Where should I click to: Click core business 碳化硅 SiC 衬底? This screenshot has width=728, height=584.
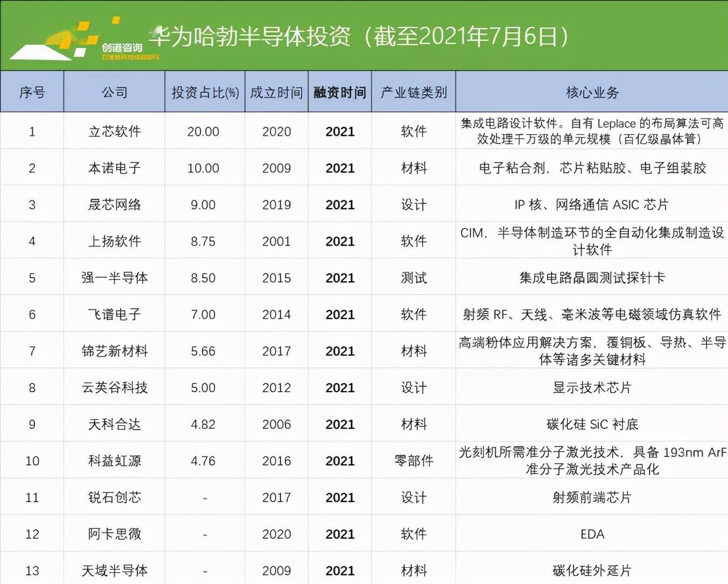(592, 424)
